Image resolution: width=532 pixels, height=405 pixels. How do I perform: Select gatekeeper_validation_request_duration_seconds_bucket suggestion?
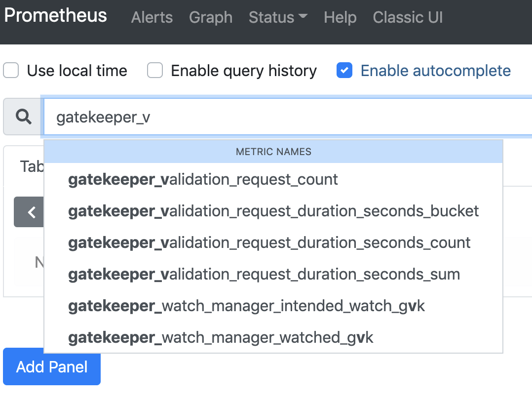pyautogui.click(x=273, y=211)
